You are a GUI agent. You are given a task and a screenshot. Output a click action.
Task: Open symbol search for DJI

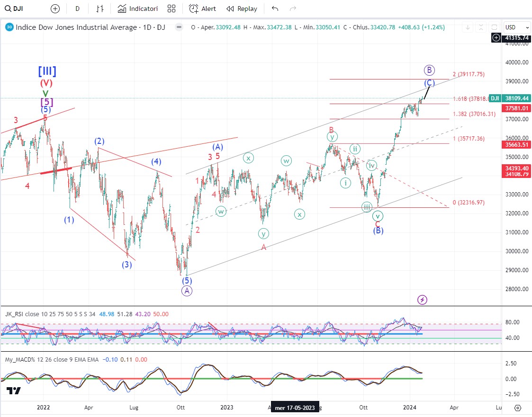coord(14,9)
